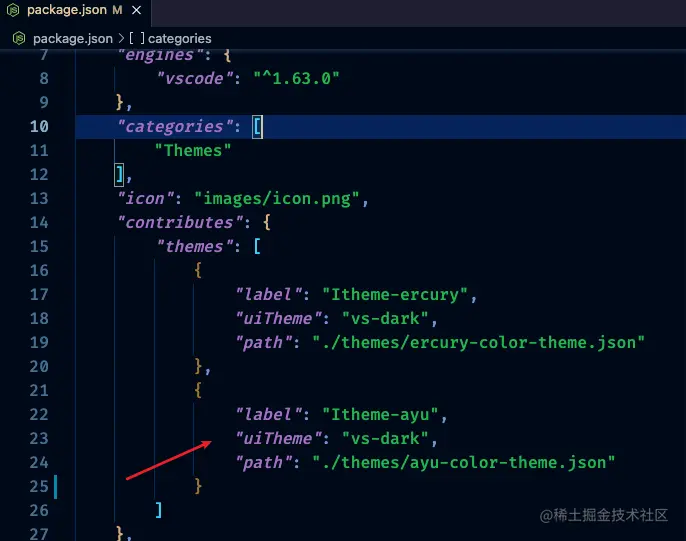Click the breadcrumb file icon beside package.json

pyautogui.click(x=19, y=38)
